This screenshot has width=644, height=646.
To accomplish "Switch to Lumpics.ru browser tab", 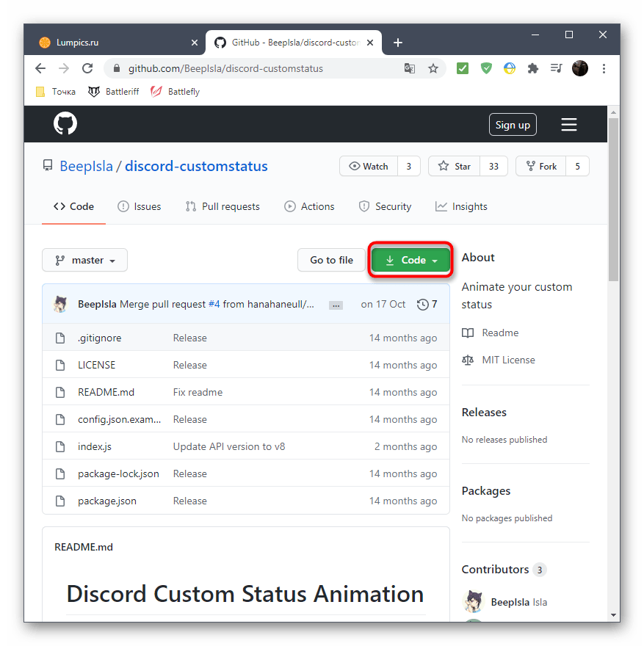I will [115, 43].
